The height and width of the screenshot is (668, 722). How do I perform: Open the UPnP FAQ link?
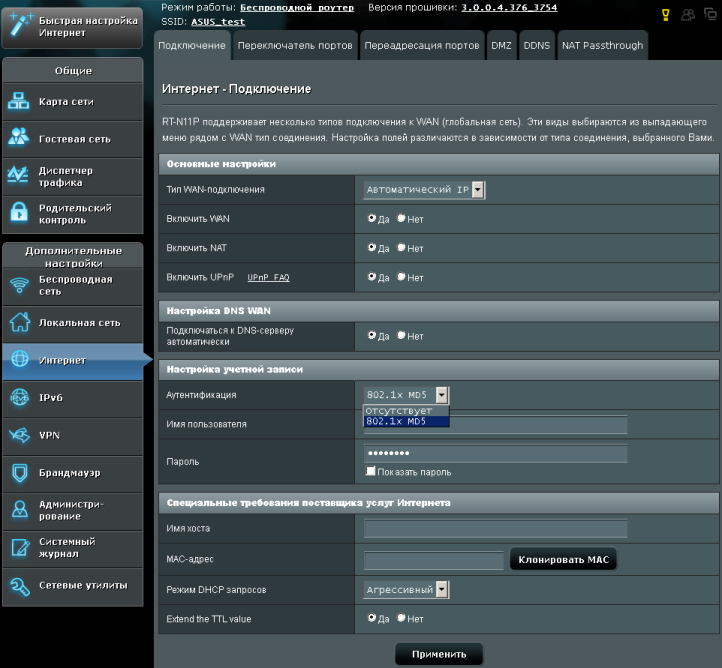268,277
